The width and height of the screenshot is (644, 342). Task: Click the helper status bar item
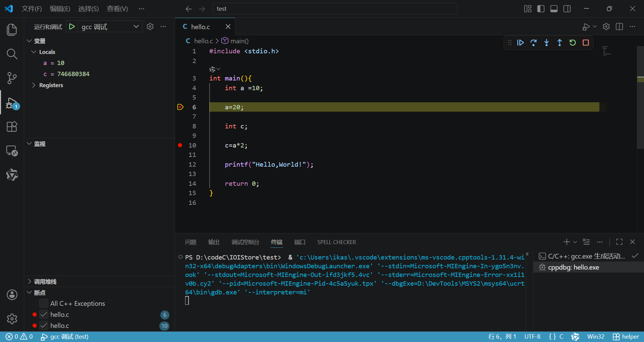[626, 337]
